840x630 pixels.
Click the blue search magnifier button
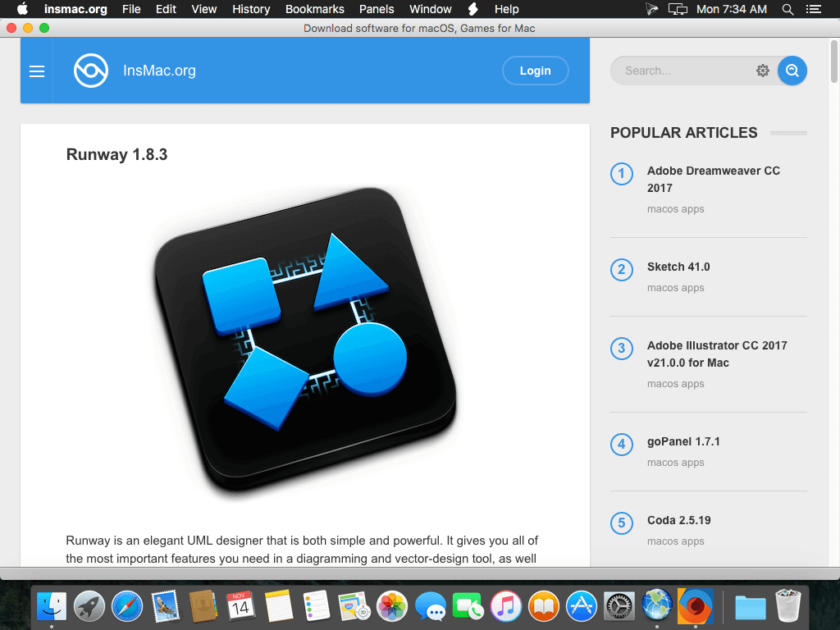(x=792, y=71)
